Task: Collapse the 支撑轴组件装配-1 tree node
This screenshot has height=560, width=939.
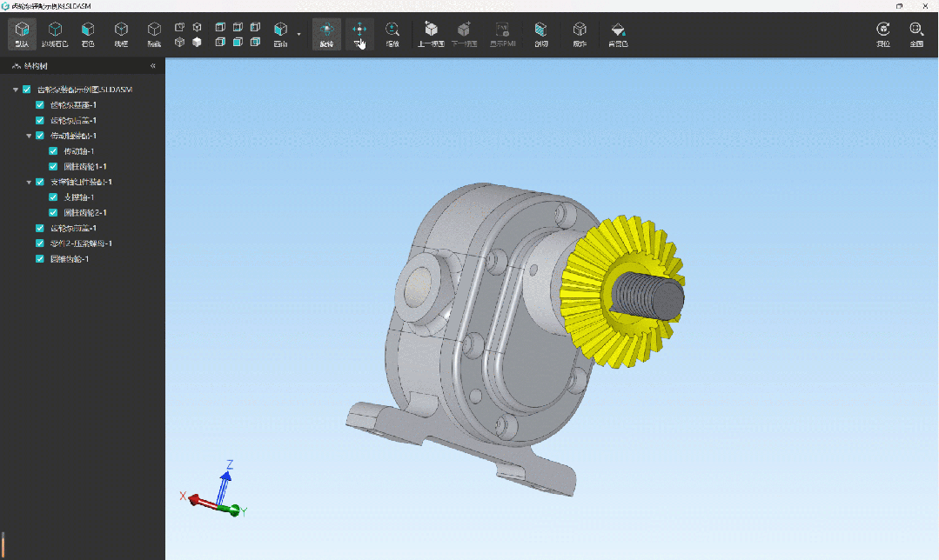Action: point(28,182)
